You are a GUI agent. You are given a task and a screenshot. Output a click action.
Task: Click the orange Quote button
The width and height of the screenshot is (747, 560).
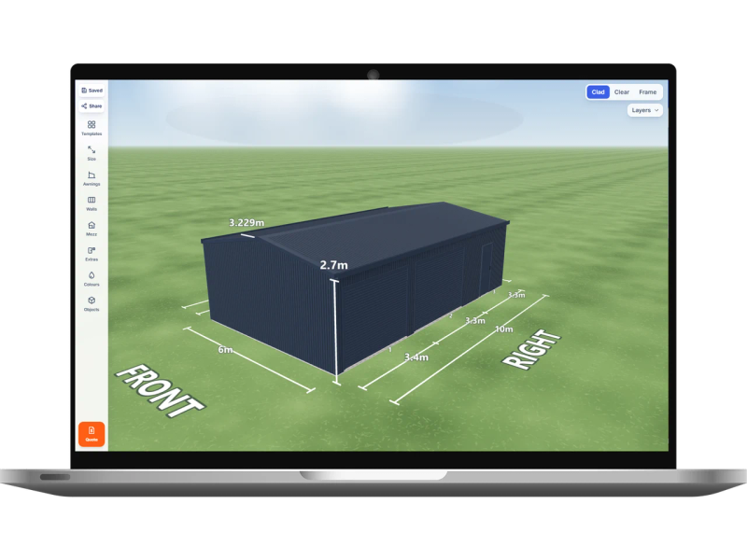click(92, 434)
